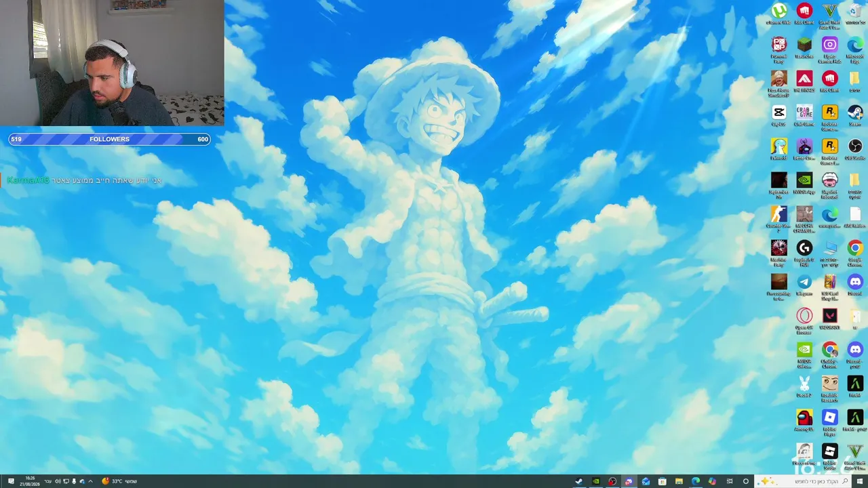
Task: Switch to Microsoft Edge on the taskbar
Action: click(696, 481)
